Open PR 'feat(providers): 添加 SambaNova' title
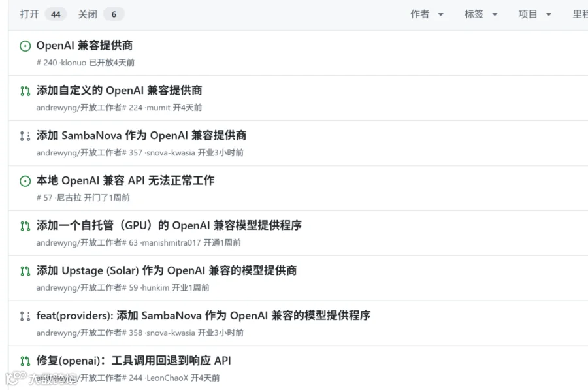588x390 pixels. 203,316
